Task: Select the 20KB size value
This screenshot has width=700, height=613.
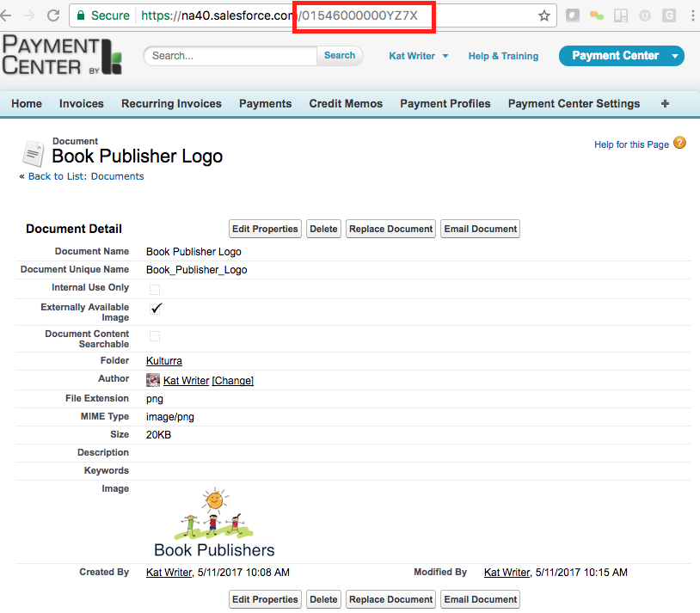Action: tap(158, 435)
